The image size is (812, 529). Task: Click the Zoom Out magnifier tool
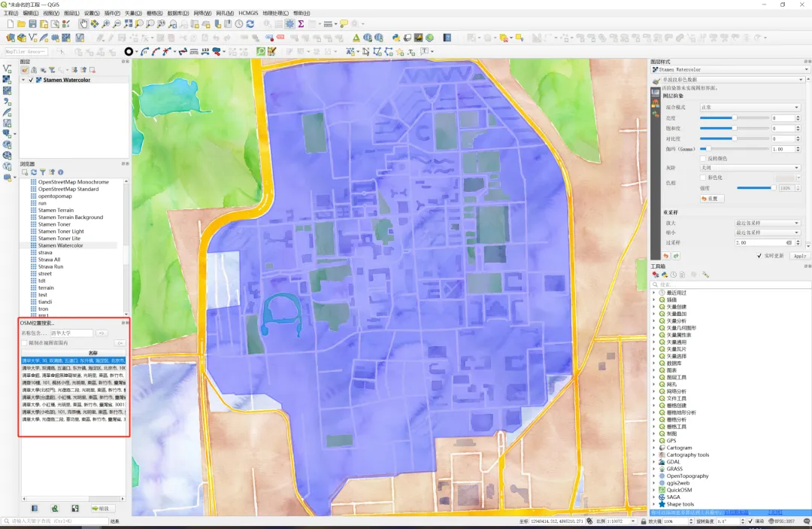click(x=117, y=24)
